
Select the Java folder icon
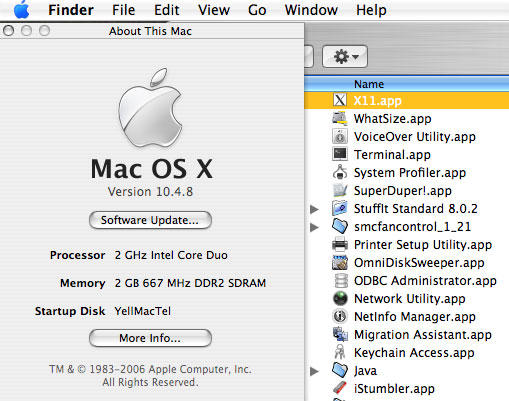(340, 370)
